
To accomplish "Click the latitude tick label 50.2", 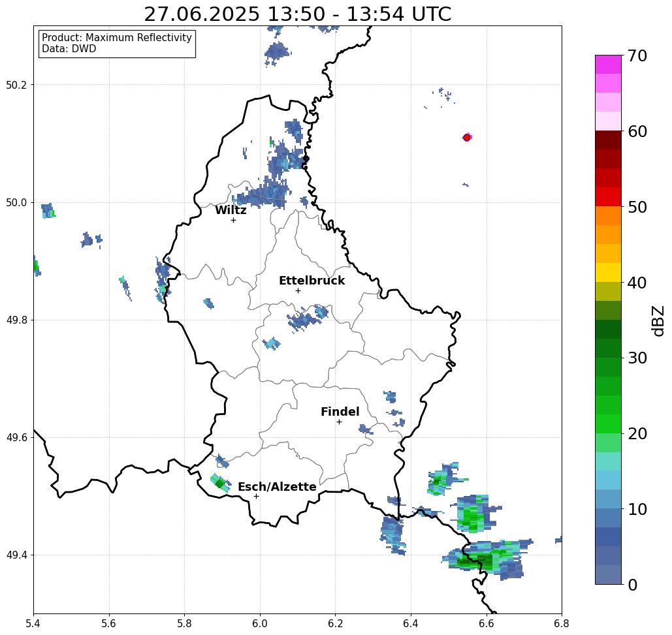I will click(x=16, y=85).
